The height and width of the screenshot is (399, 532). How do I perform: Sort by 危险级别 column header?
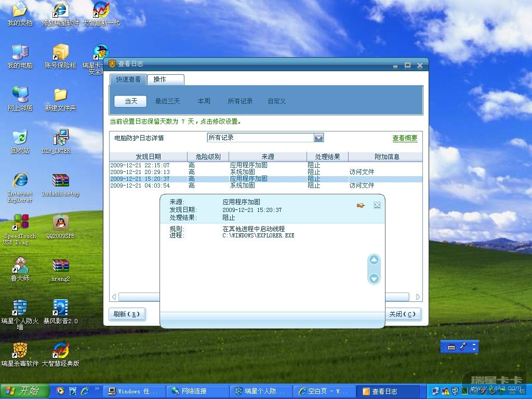click(x=208, y=156)
